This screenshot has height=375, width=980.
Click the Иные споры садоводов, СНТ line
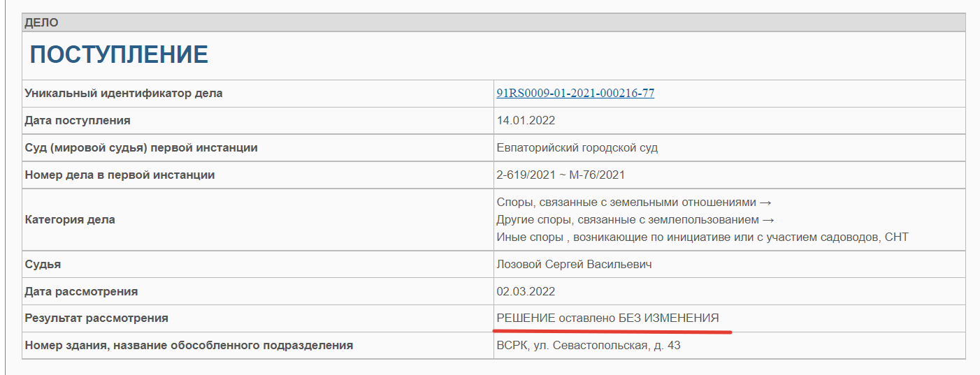click(702, 237)
